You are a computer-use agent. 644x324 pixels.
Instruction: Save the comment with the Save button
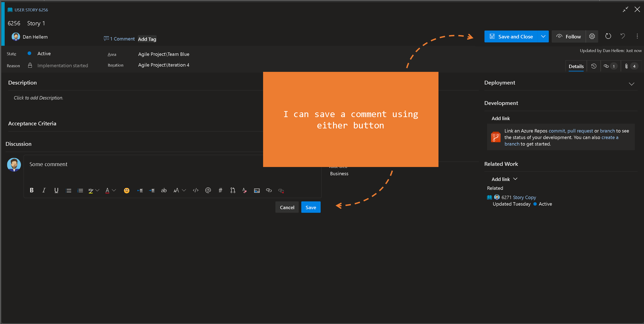click(x=311, y=207)
